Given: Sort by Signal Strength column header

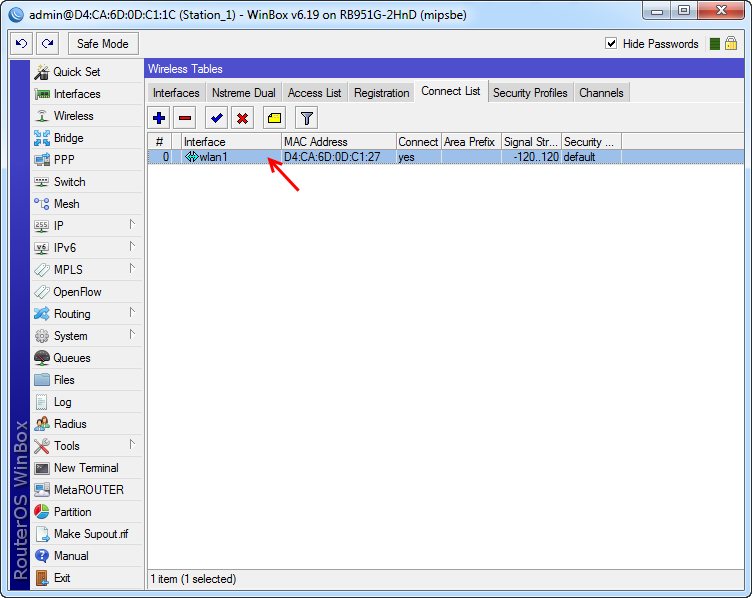Looking at the screenshot, I should (531, 142).
